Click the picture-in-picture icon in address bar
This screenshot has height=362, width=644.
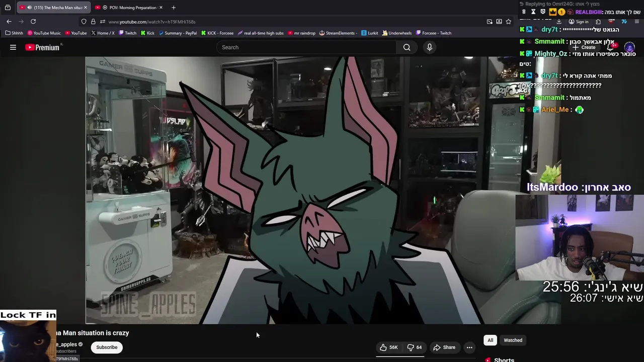[x=490, y=22]
